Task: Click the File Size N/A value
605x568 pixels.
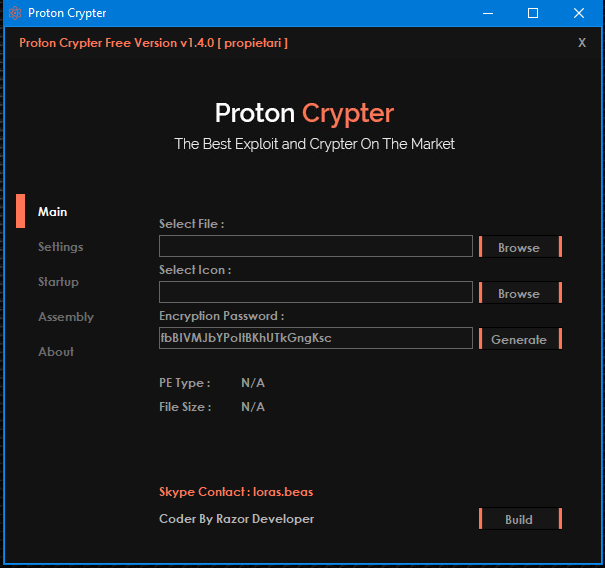Action: tap(253, 407)
